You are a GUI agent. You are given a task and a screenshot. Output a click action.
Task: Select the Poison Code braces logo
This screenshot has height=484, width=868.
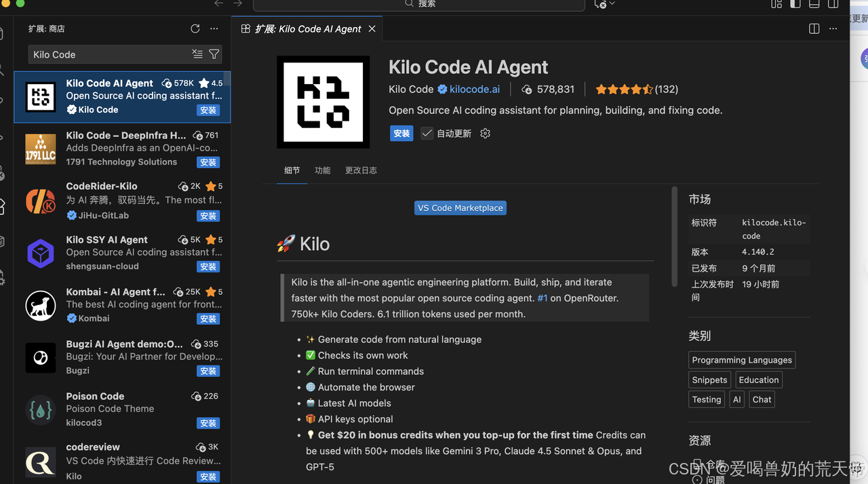[41, 410]
